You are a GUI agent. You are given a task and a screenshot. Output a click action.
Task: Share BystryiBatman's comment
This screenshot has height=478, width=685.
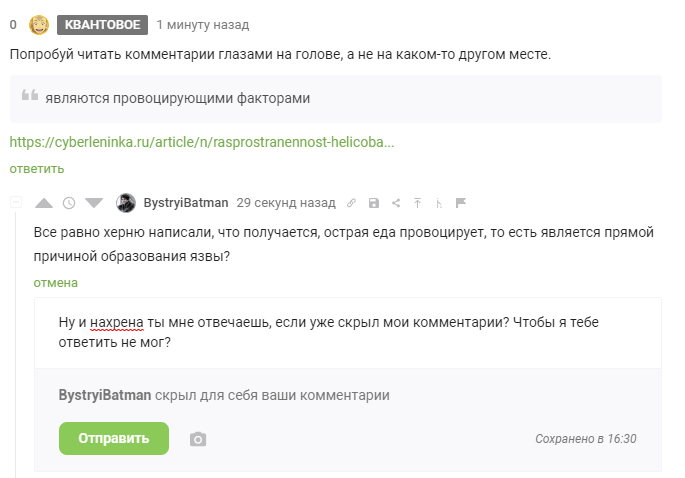click(x=396, y=203)
